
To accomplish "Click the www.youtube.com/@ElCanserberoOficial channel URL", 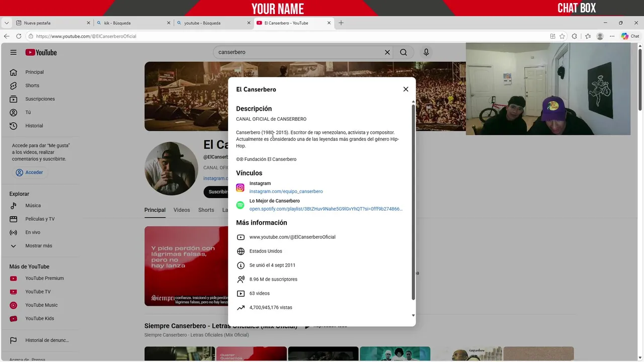I will coord(292,237).
